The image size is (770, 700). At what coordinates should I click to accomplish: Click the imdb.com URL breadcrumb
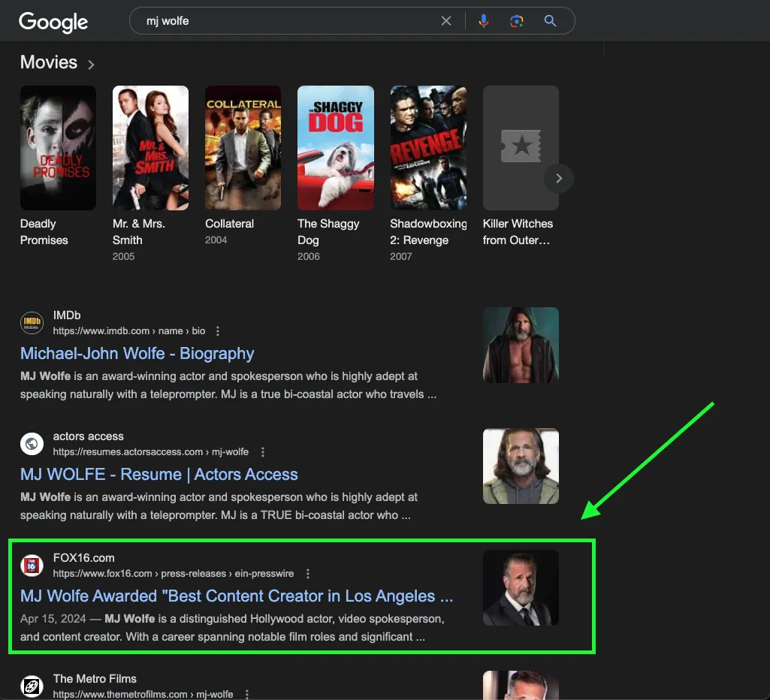click(129, 331)
